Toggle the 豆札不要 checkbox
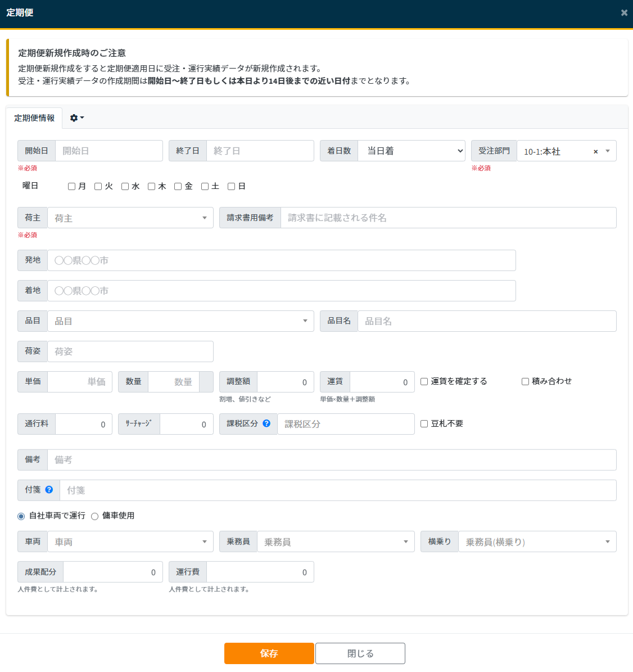This screenshot has height=672, width=633. 424,423
